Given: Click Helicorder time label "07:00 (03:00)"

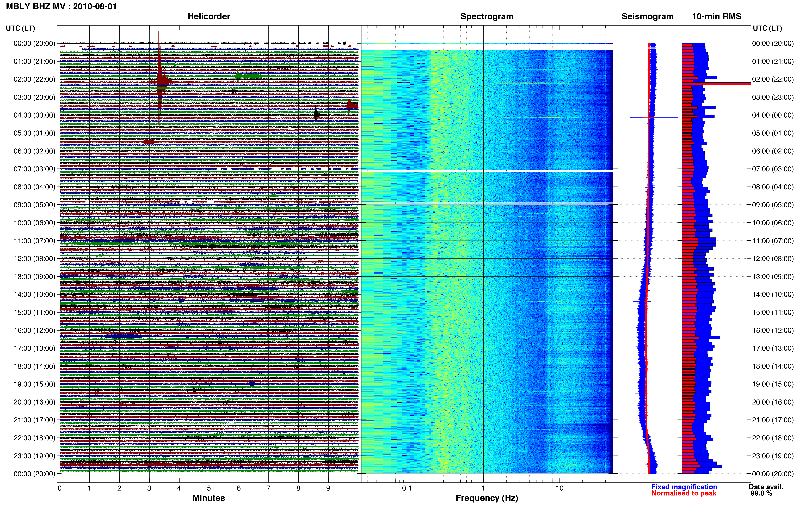Looking at the screenshot, I should pyautogui.click(x=34, y=169).
